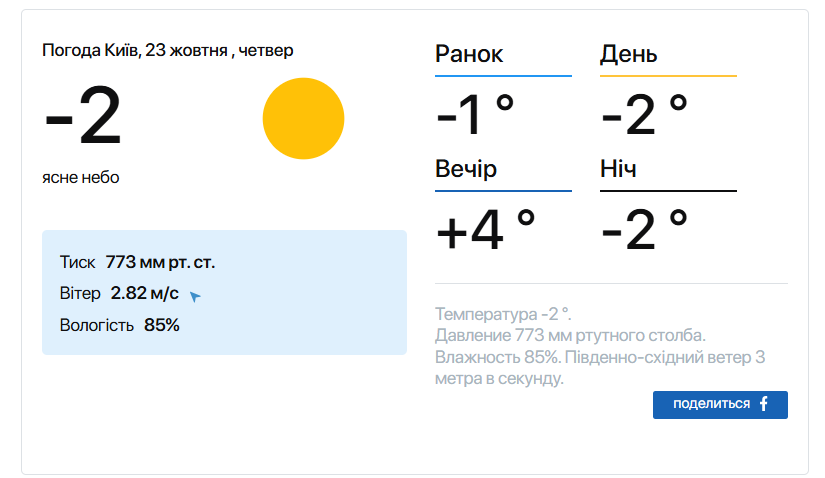Click the blue wind direction arrow
The height and width of the screenshot is (478, 825).
click(x=195, y=296)
